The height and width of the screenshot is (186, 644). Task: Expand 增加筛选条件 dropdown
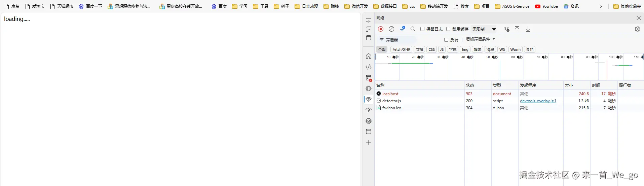point(480,39)
